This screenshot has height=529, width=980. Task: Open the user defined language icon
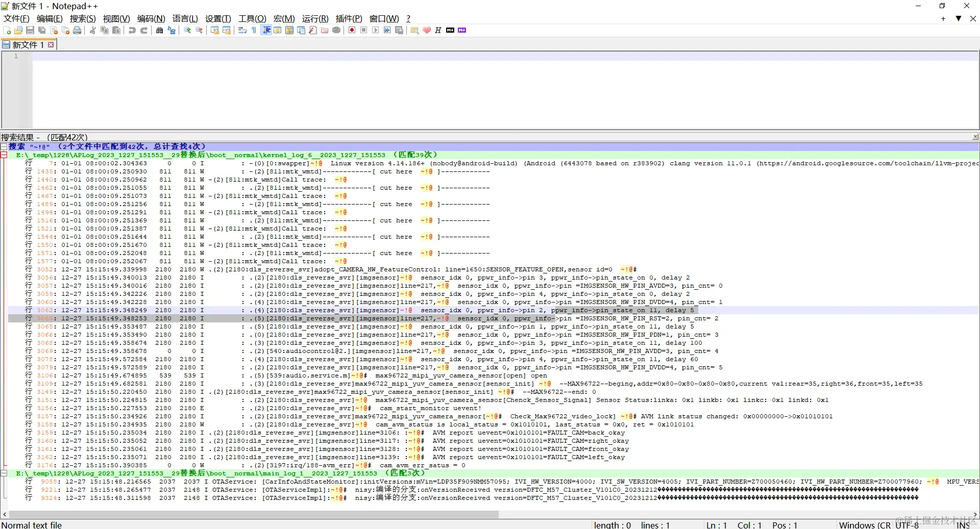point(278,30)
